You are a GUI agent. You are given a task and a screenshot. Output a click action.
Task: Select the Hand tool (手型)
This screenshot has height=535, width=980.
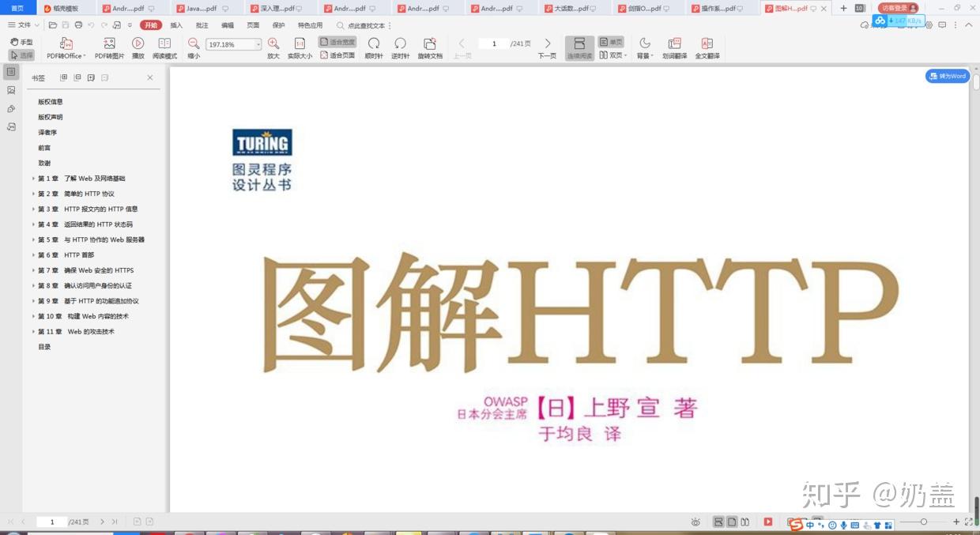(21, 42)
